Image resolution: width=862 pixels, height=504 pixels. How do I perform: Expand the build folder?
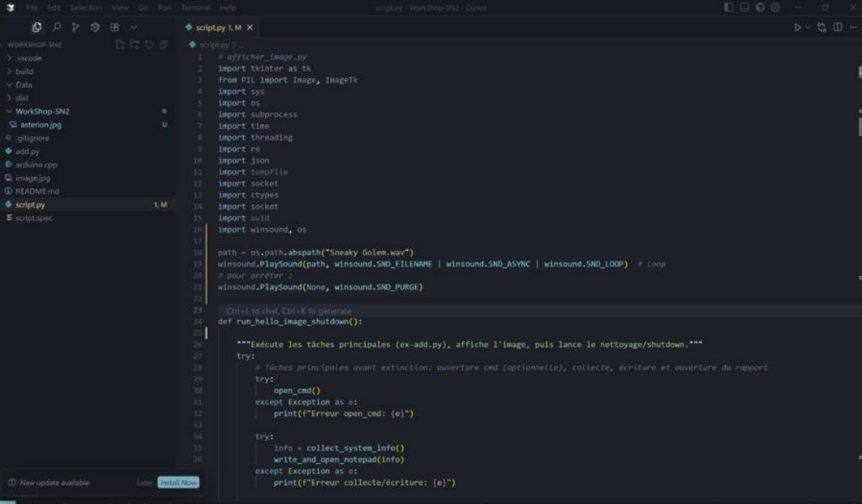[24, 72]
